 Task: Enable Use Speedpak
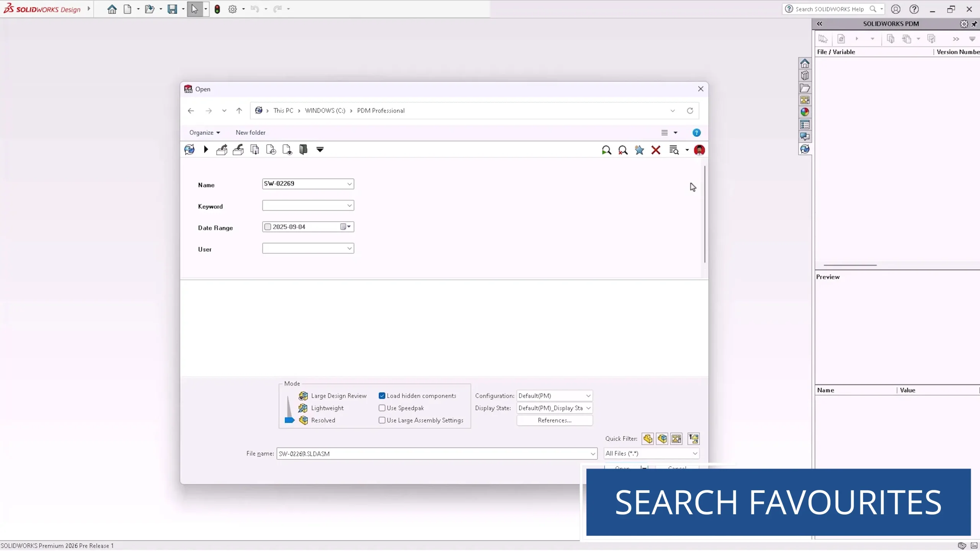pyautogui.click(x=382, y=408)
